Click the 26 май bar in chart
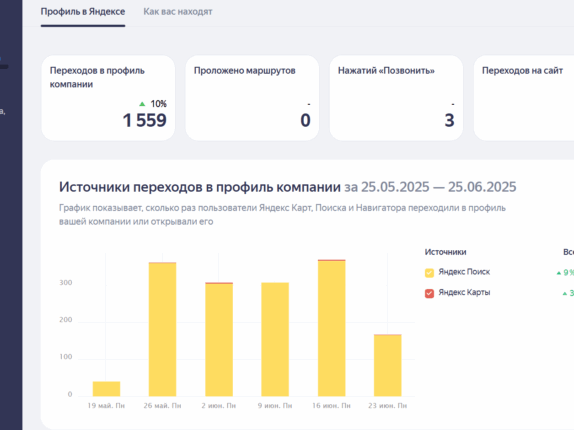The height and width of the screenshot is (430, 574). 162,329
